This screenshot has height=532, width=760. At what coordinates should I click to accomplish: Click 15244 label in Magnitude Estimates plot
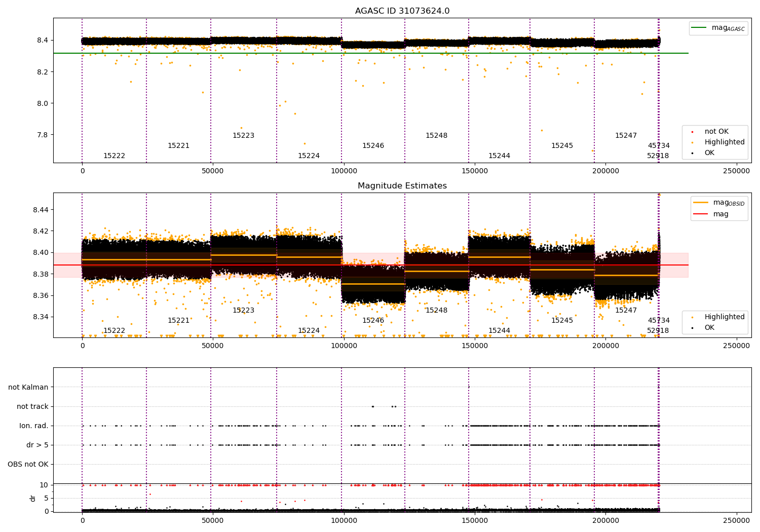click(499, 331)
